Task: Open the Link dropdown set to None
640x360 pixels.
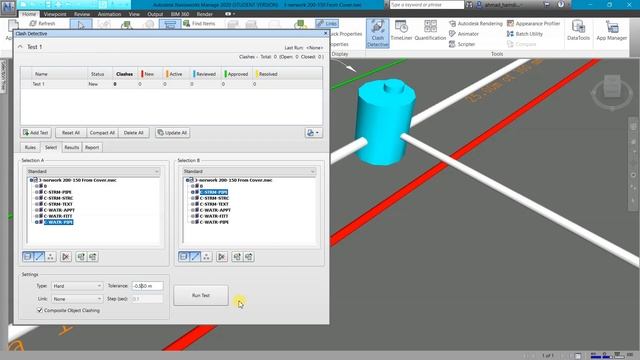Action: pyautogui.click(x=77, y=299)
